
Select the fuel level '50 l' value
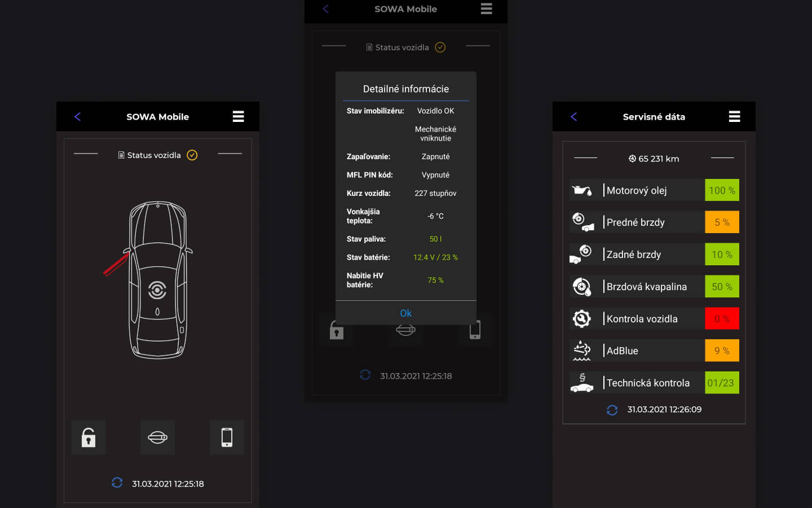pos(435,239)
